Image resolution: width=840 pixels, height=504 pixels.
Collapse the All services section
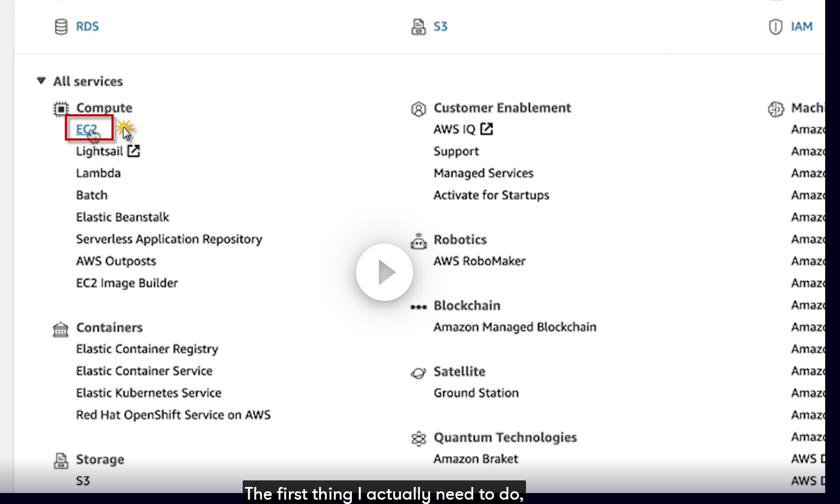(41, 81)
